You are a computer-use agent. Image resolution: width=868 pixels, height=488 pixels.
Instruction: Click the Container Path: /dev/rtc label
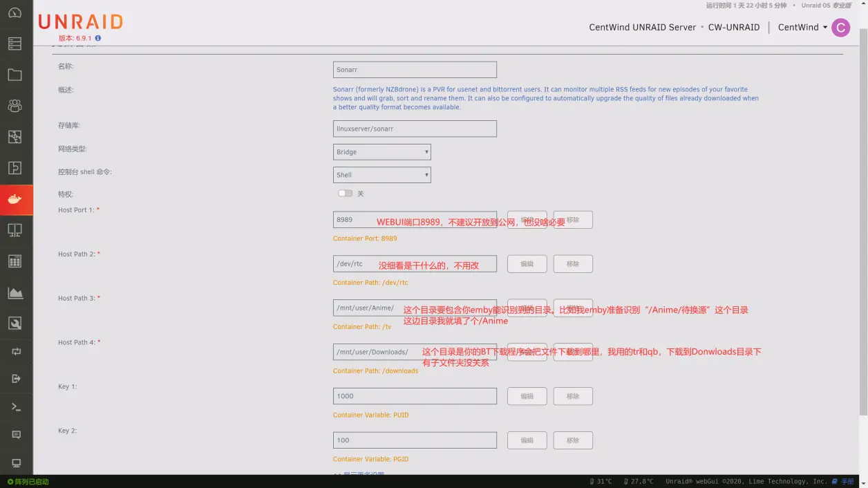pos(370,283)
